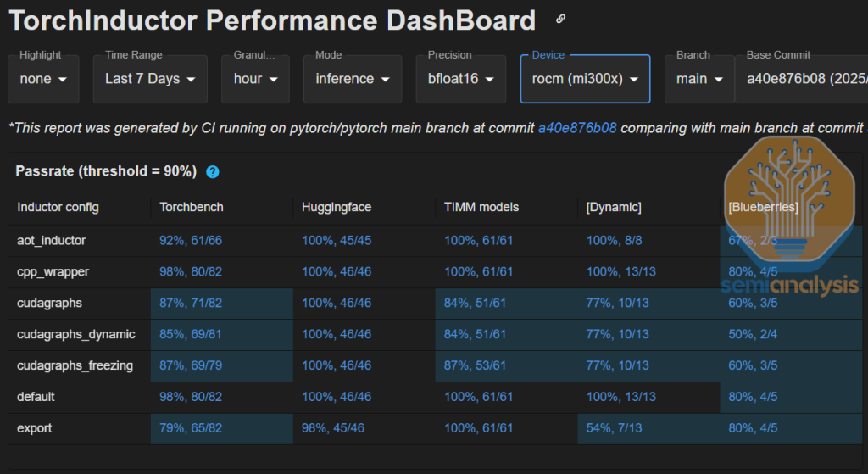Select the Huggingface column header
868x474 pixels.
click(x=337, y=207)
